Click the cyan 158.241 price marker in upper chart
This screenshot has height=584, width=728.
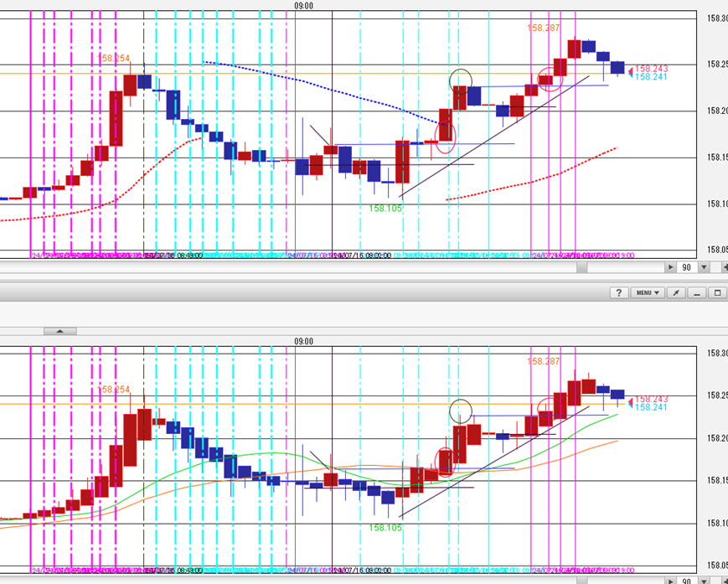pyautogui.click(x=650, y=77)
